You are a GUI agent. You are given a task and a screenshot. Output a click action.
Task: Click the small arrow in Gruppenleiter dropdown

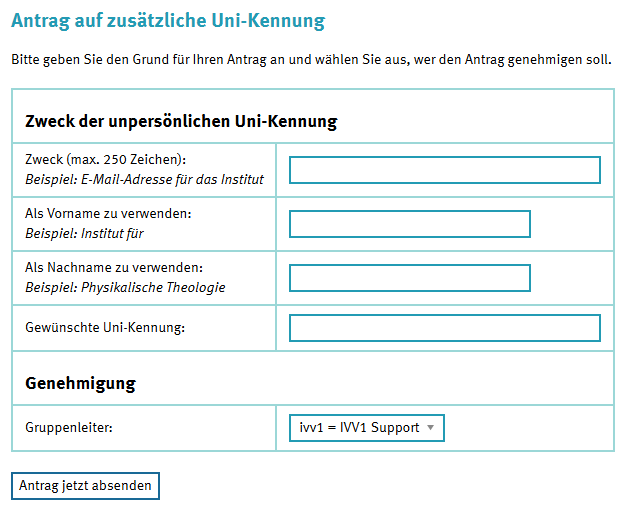click(x=430, y=428)
